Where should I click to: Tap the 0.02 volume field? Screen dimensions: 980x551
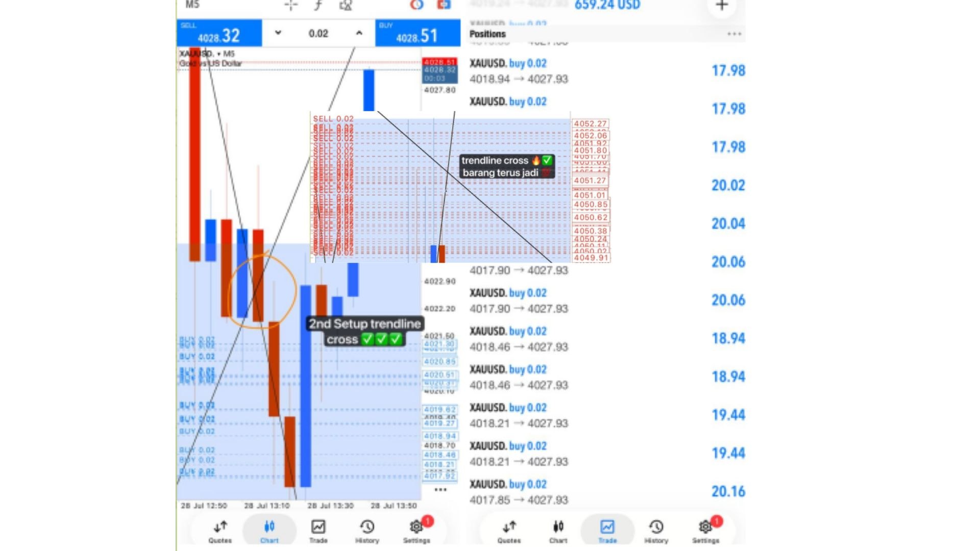(x=318, y=34)
